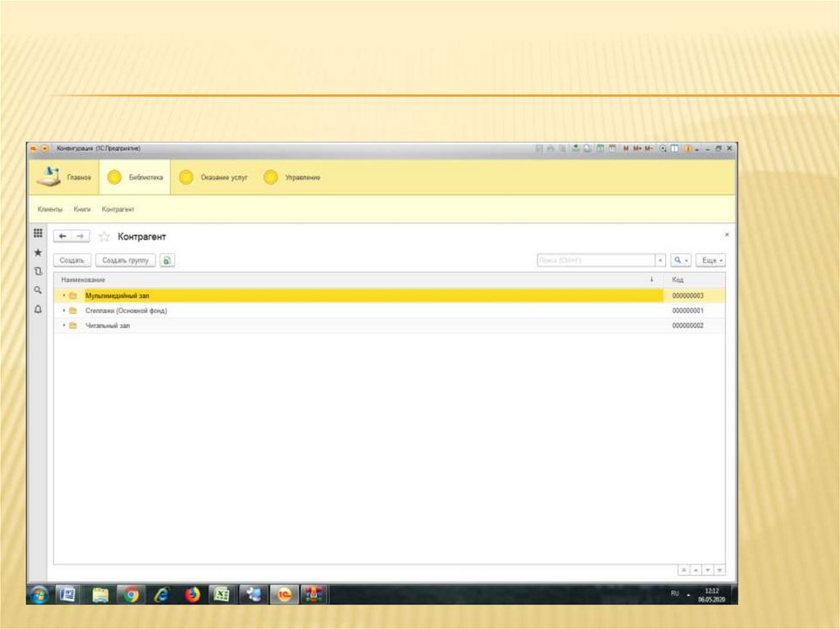The image size is (840, 629).
Task: Open notifications bell in sidebar
Action: 38,309
